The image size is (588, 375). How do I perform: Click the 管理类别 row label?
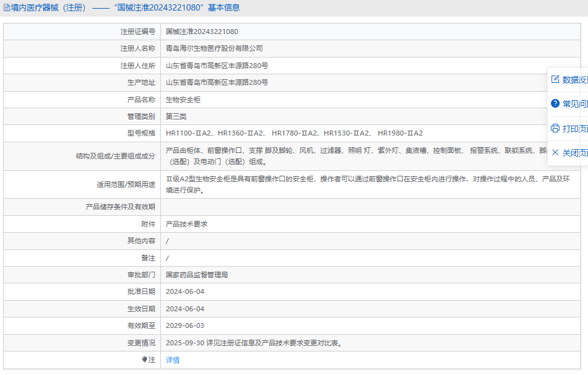141,116
